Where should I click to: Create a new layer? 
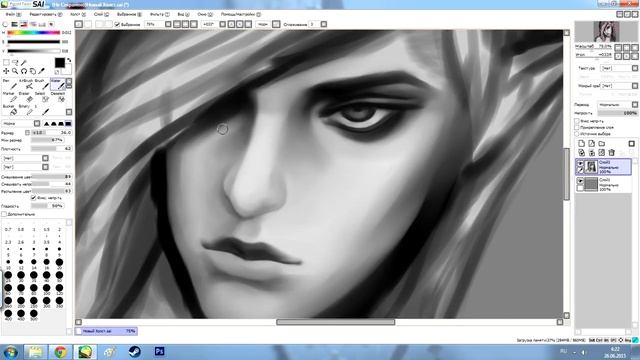point(581,144)
